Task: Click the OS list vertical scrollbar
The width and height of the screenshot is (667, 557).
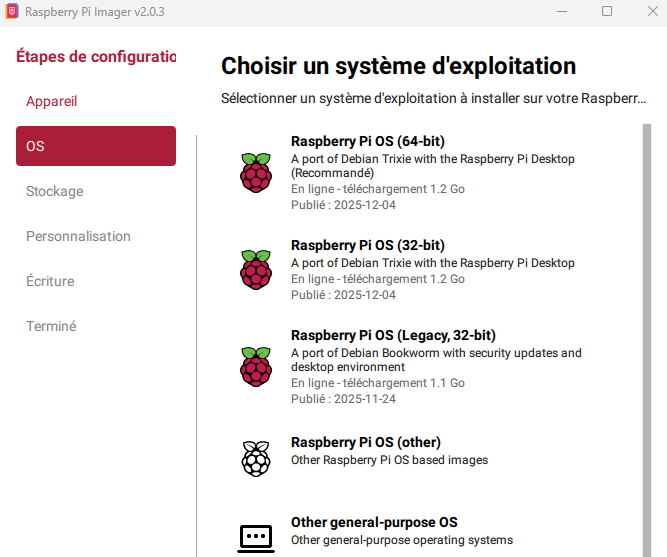Action: [646, 300]
